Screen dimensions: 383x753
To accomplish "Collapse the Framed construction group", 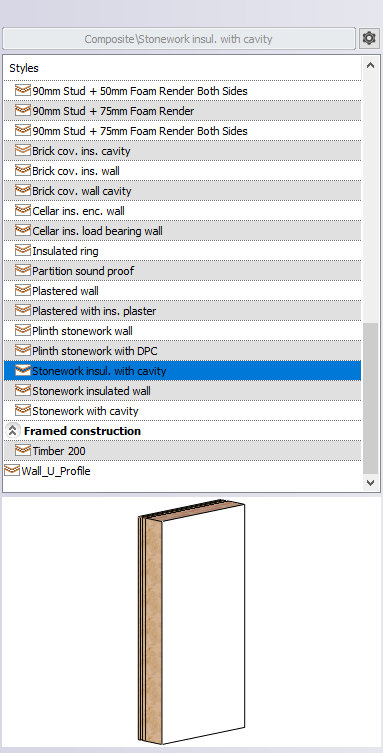I will 12,431.
